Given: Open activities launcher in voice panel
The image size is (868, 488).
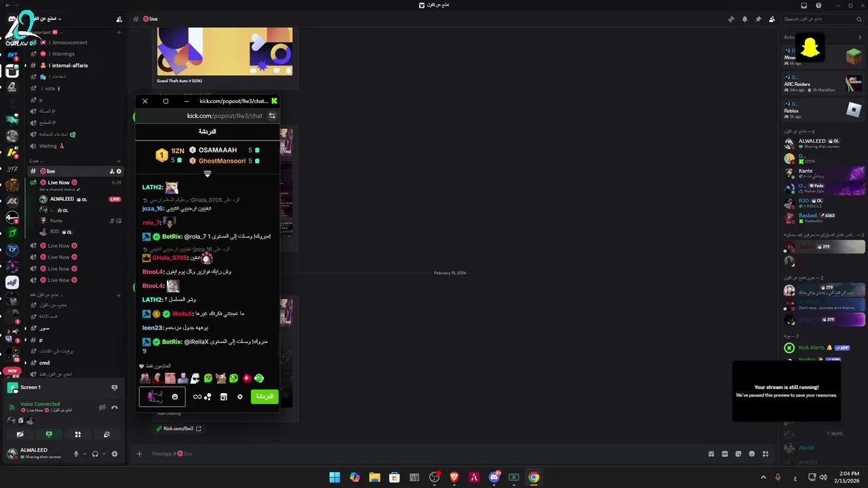Looking at the screenshot, I should pos(78,434).
